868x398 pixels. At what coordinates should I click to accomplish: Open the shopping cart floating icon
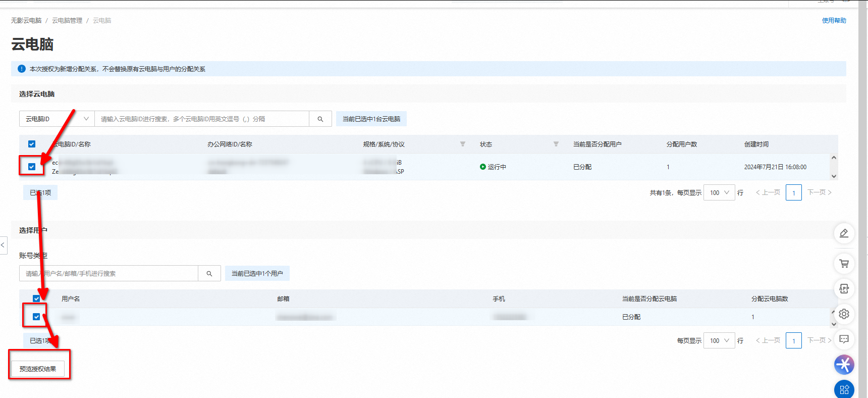[844, 263]
